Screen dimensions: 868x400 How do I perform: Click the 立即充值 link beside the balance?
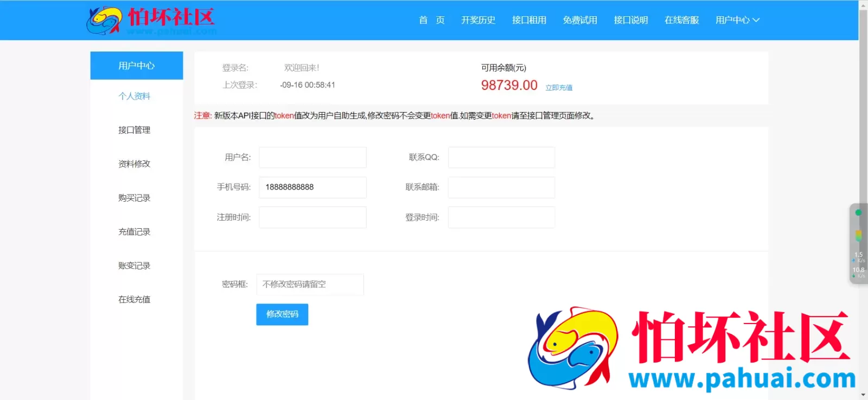pos(559,87)
